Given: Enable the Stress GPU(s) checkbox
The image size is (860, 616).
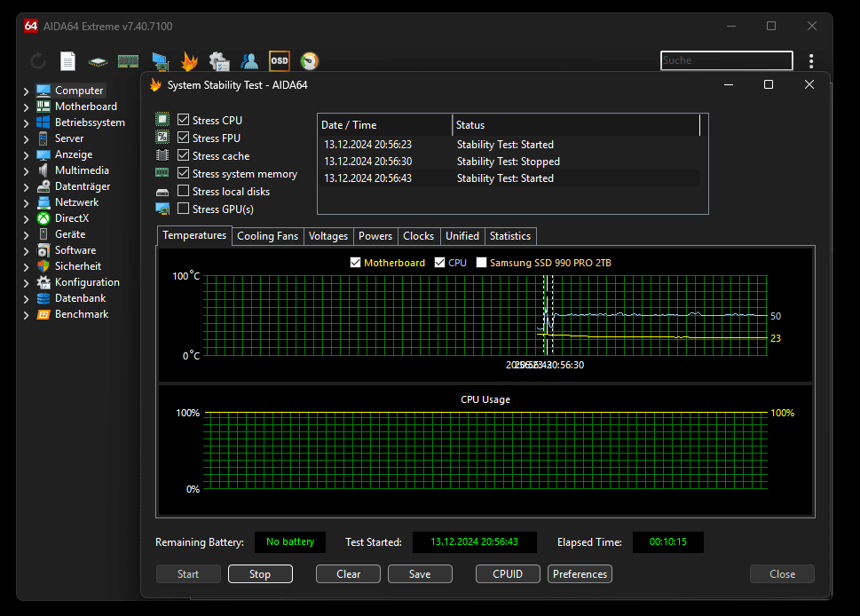Looking at the screenshot, I should [183, 209].
